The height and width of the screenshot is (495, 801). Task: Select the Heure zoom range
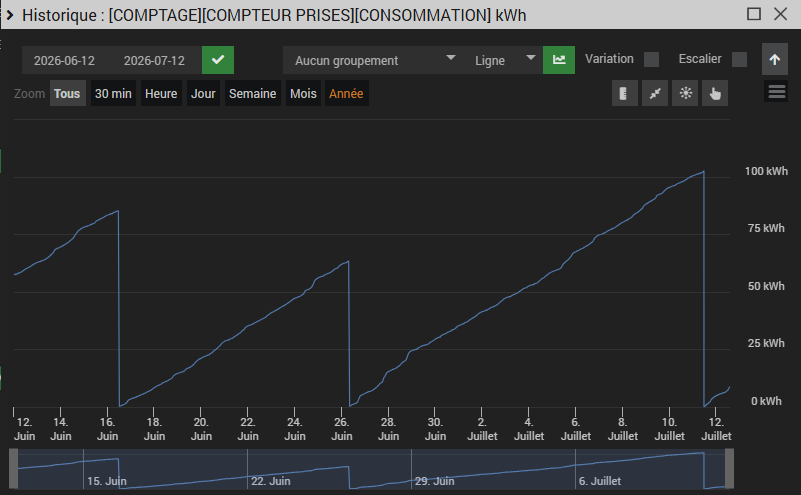161,93
